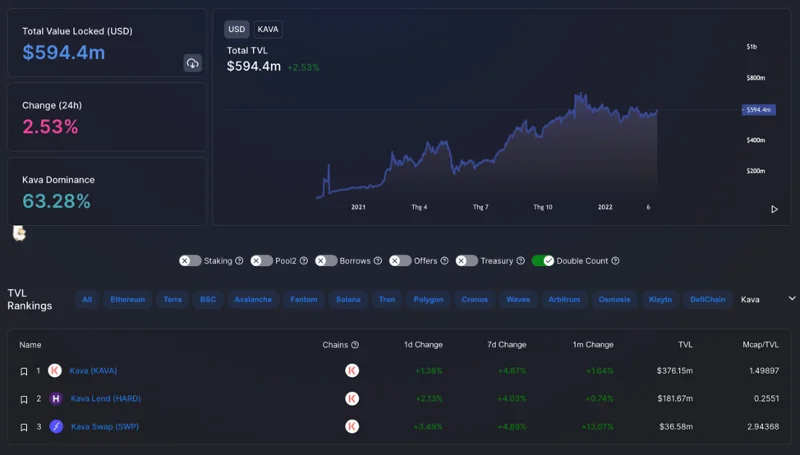
Task: Select the Osmosis chain filter
Action: (614, 299)
